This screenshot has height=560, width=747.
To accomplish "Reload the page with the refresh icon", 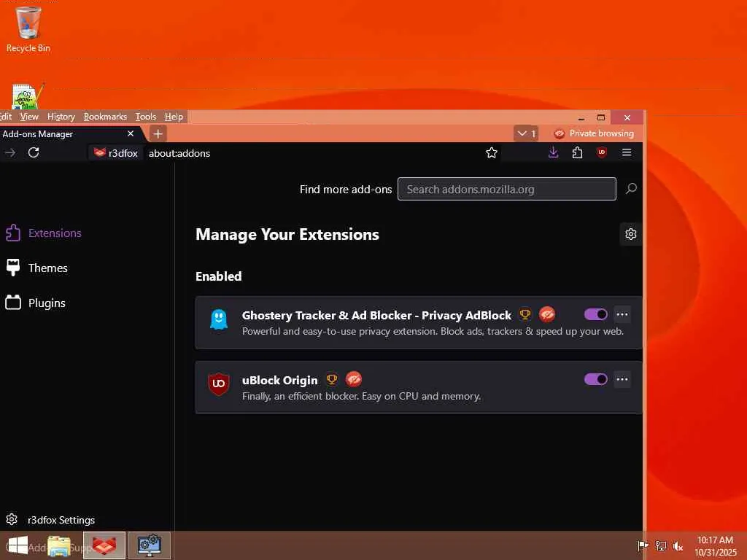I will click(x=34, y=152).
